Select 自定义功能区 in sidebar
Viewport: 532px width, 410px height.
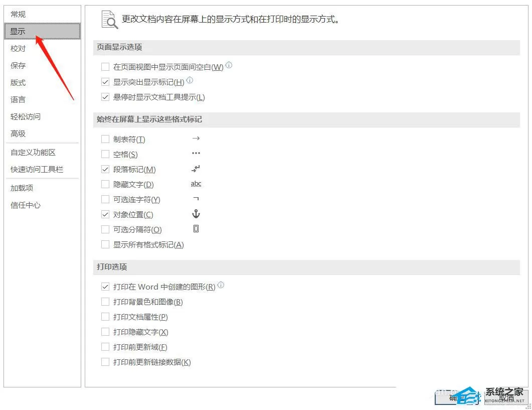coord(33,152)
